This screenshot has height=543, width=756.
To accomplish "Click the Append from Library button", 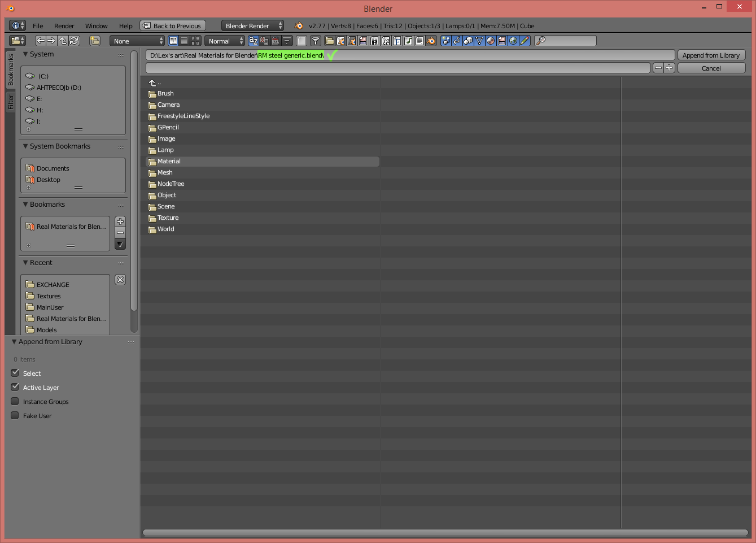I will tap(711, 55).
